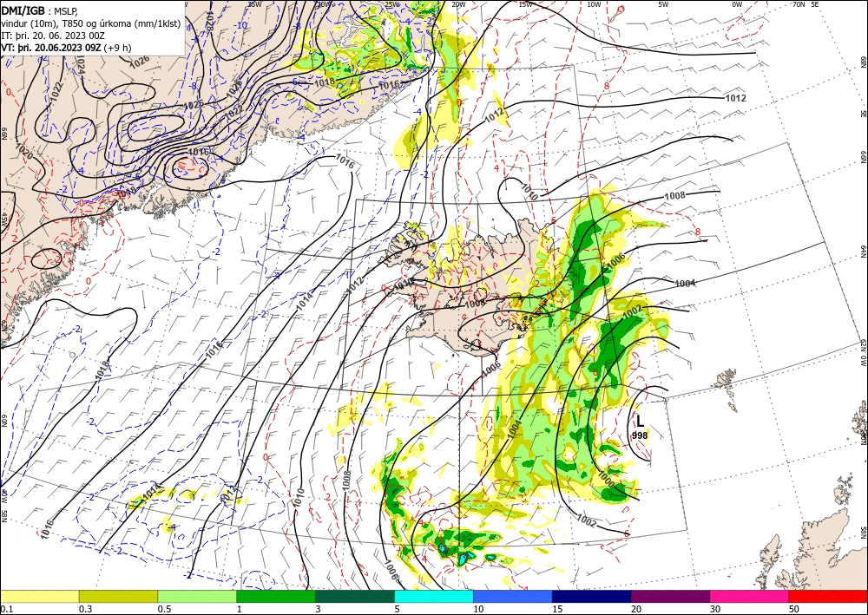Click the legend value '20'
Screen dimensions: 868x615
[636, 609]
